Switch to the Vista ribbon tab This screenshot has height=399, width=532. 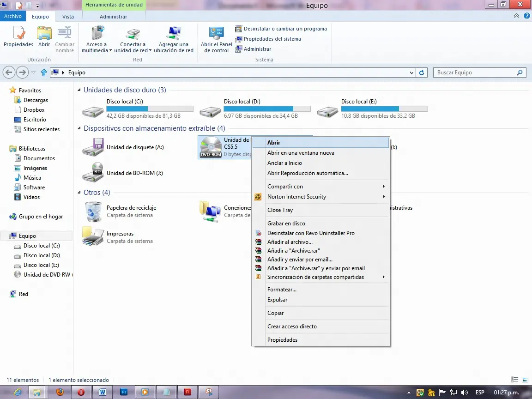point(68,16)
